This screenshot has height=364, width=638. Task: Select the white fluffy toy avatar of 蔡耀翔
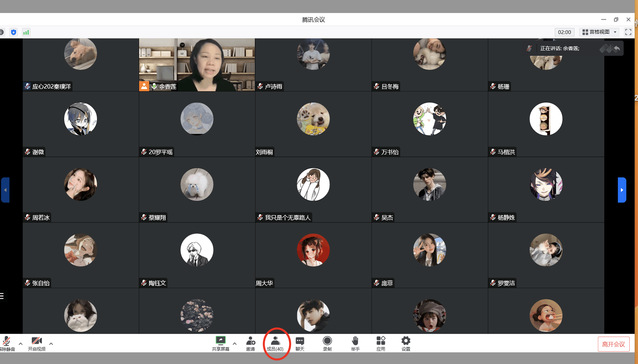pos(197,184)
